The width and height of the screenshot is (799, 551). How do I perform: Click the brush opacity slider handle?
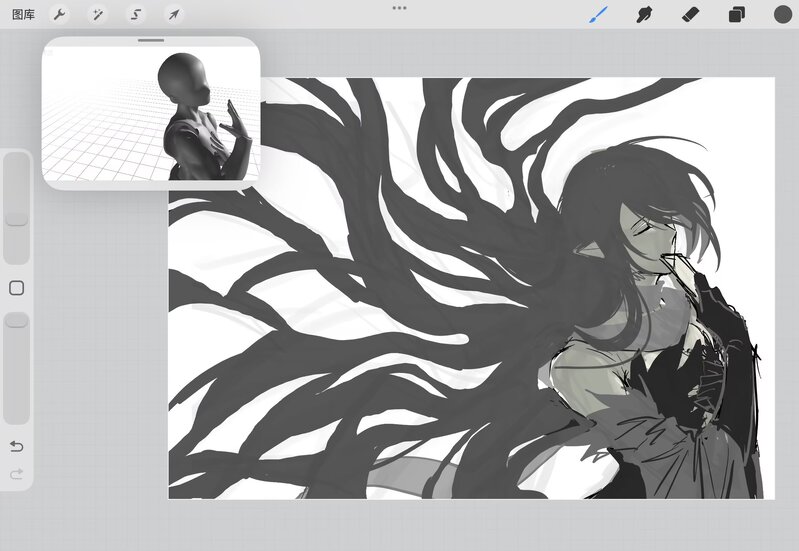tap(16, 320)
